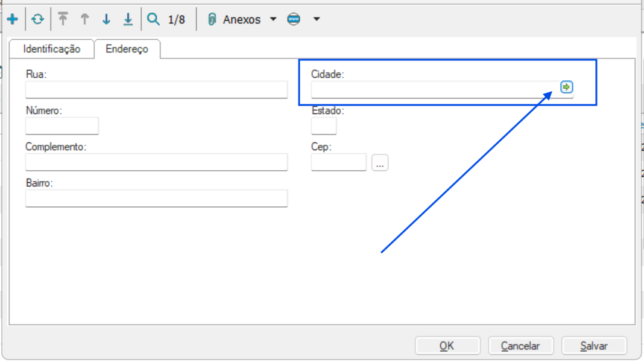Image resolution: width=644 pixels, height=362 pixels.
Task: Go to next record down arrow
Action: click(106, 19)
